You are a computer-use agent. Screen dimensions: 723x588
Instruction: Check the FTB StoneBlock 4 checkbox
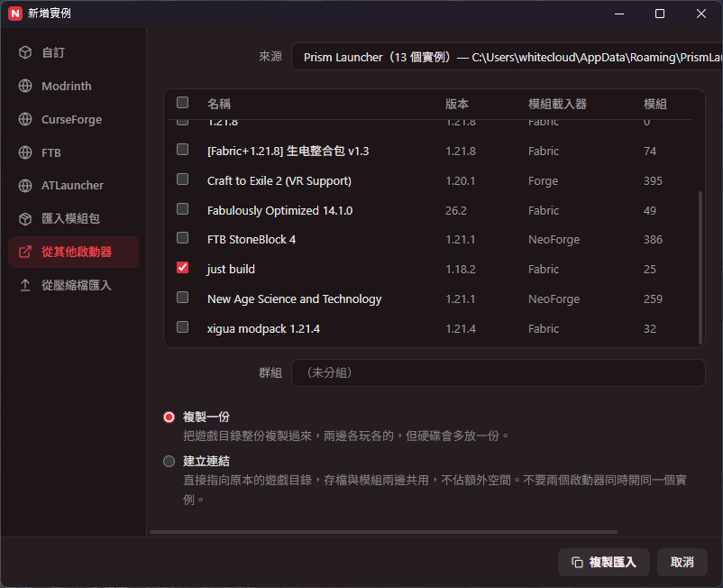click(x=183, y=238)
